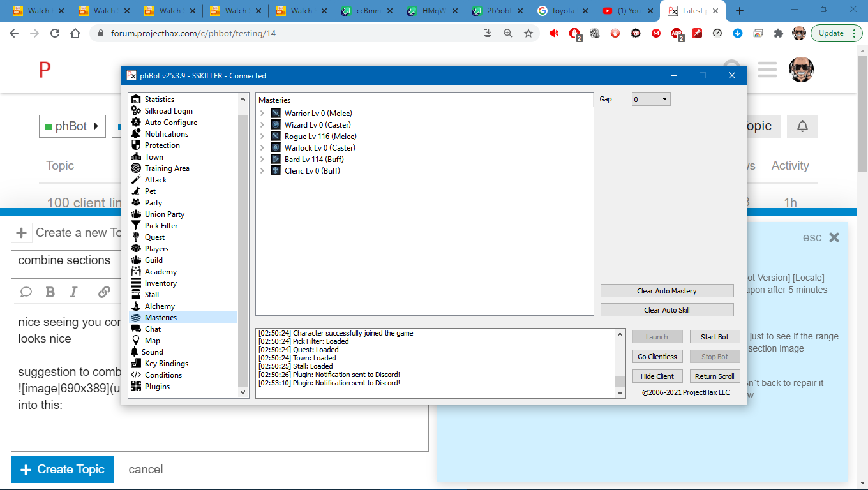Click the Go Clientless button
This screenshot has height=490, width=868.
[x=657, y=357]
